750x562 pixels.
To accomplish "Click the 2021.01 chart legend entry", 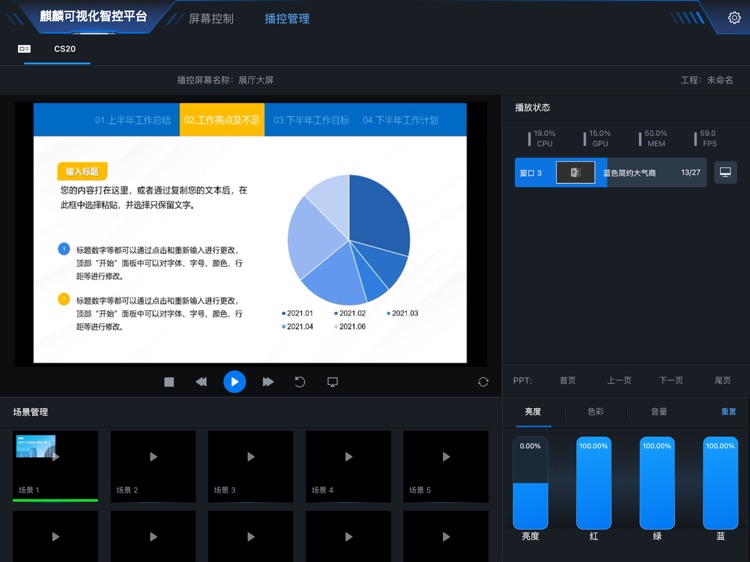I will (x=297, y=313).
